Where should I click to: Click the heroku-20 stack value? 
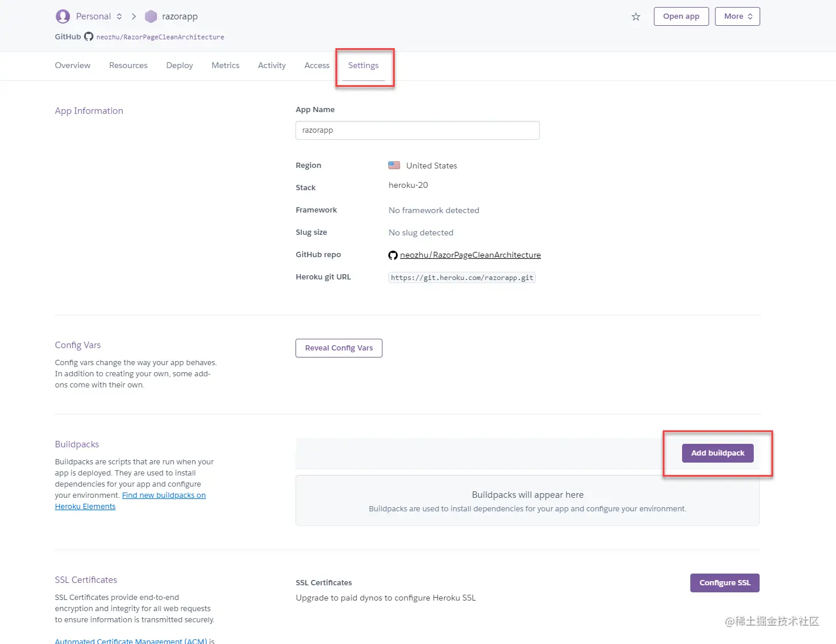(408, 185)
